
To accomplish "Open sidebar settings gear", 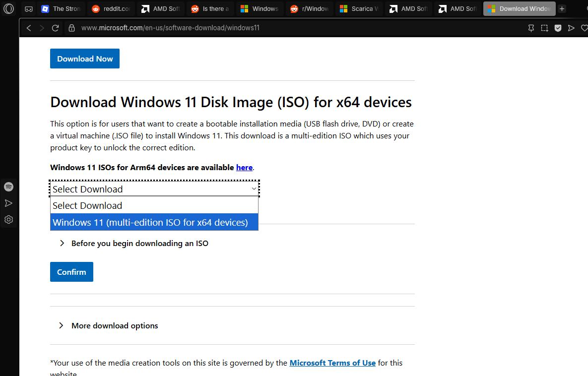I will [x=8, y=220].
